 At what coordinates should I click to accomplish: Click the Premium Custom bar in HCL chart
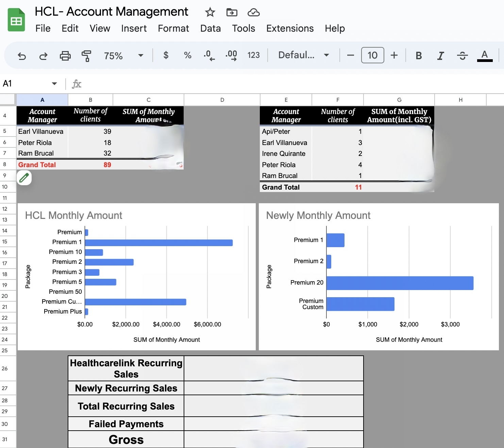[x=136, y=302]
